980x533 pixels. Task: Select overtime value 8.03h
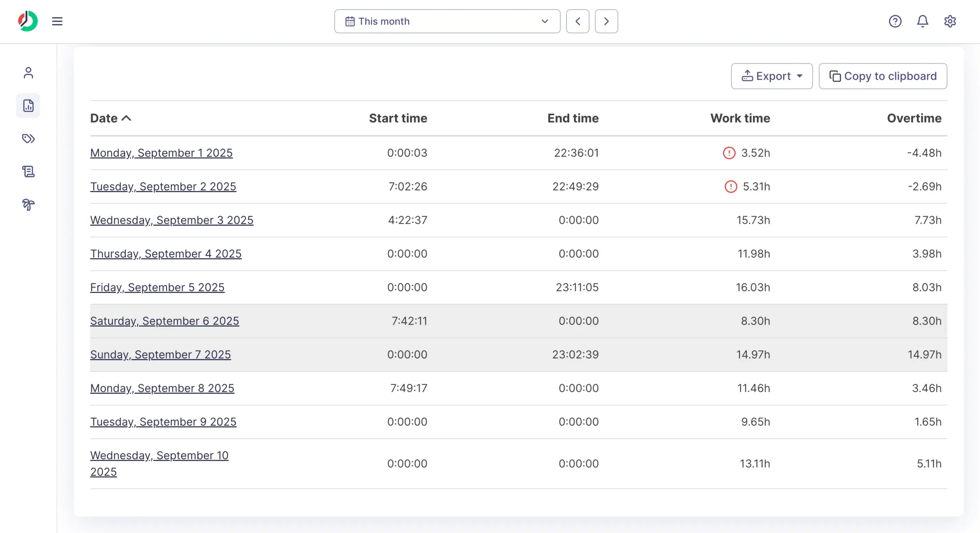coord(927,287)
